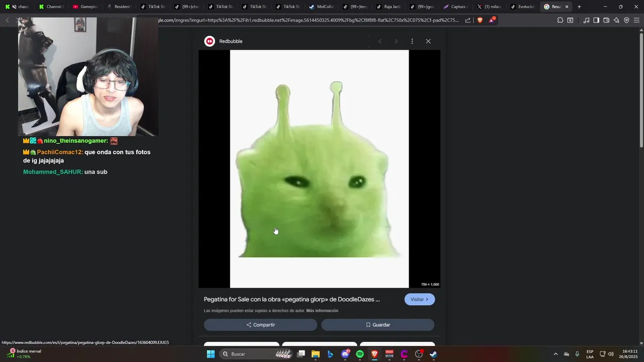This screenshot has height=362, width=644.
Task: Open the volume speaker tray icon
Action: tap(611, 354)
